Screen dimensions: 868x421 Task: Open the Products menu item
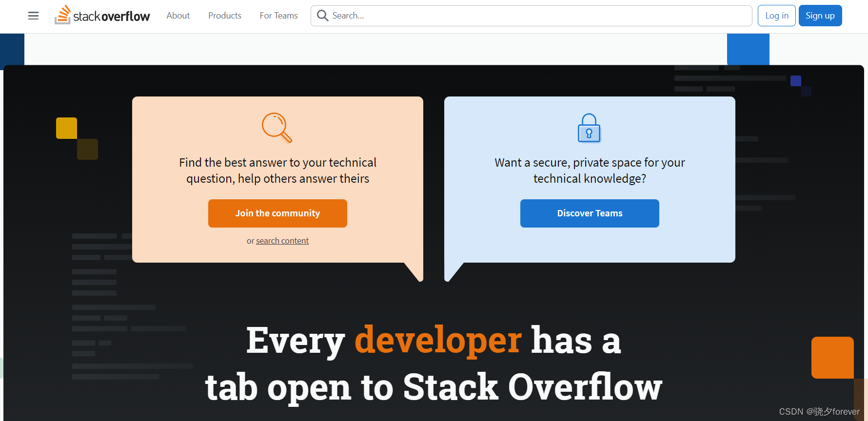[x=225, y=16]
